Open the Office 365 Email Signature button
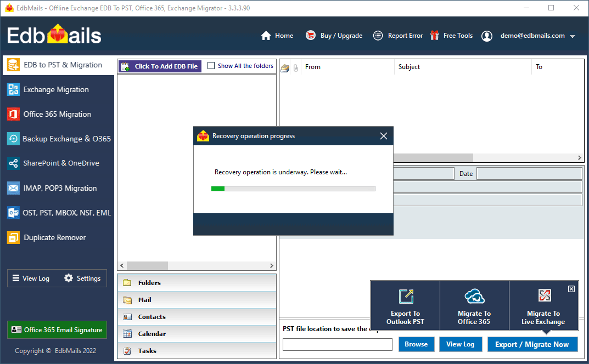The image size is (589, 364). (x=57, y=330)
